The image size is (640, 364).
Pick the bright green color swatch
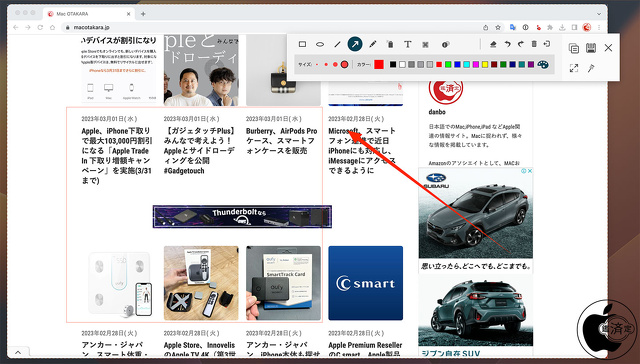tap(448, 64)
